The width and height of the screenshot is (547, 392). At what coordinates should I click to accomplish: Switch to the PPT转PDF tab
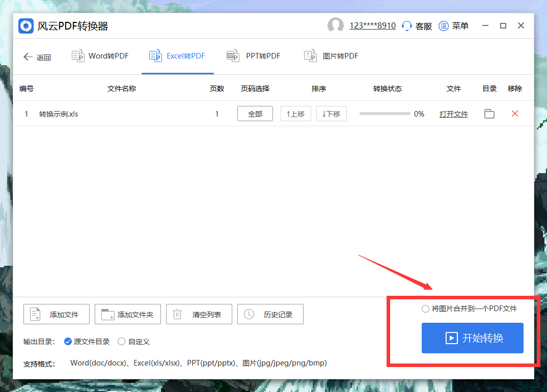click(254, 56)
